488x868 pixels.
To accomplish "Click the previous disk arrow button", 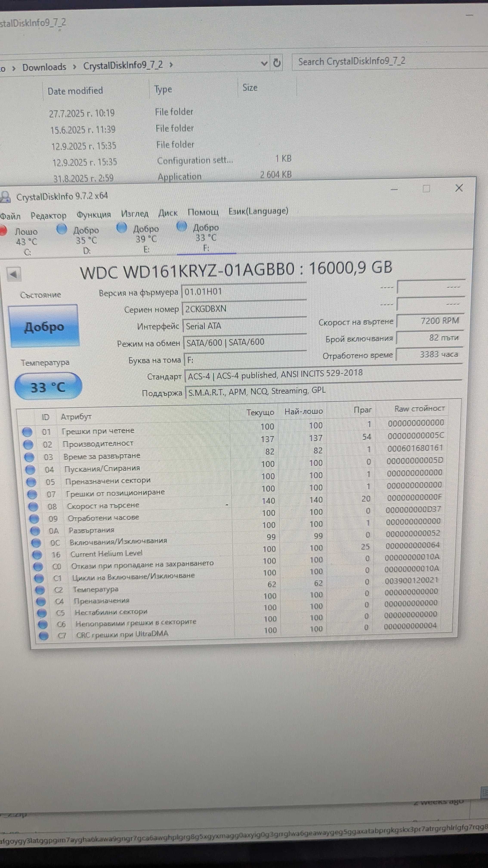I will pyautogui.click(x=14, y=274).
